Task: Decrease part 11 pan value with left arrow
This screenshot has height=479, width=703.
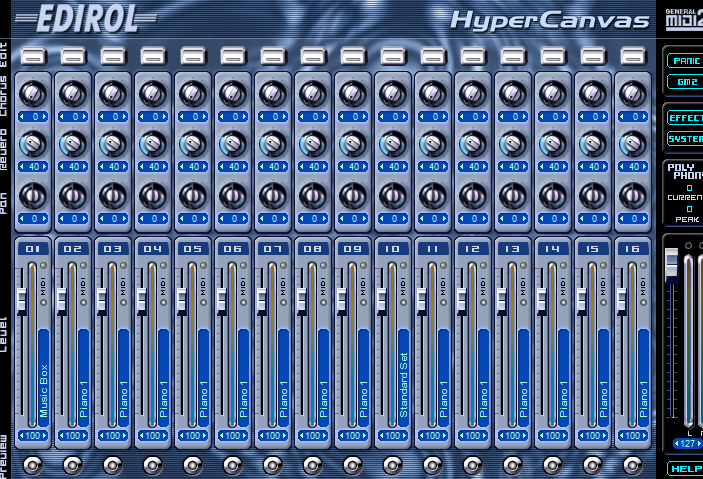Action: (421, 218)
